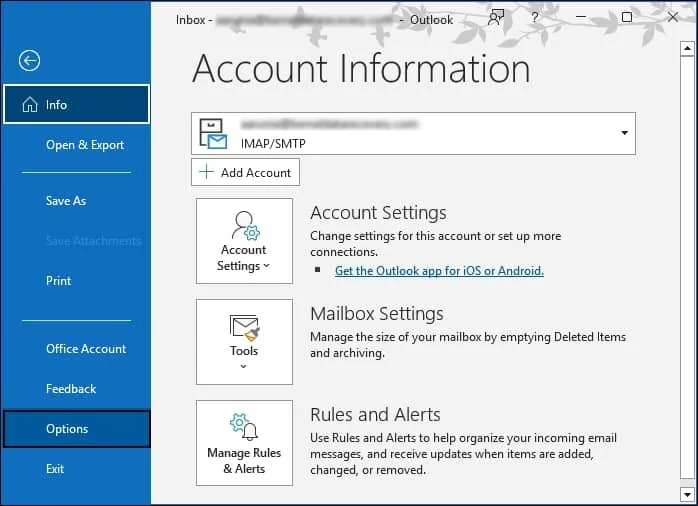Select the Office Account menu entry
This screenshot has height=506, width=698.
86,349
